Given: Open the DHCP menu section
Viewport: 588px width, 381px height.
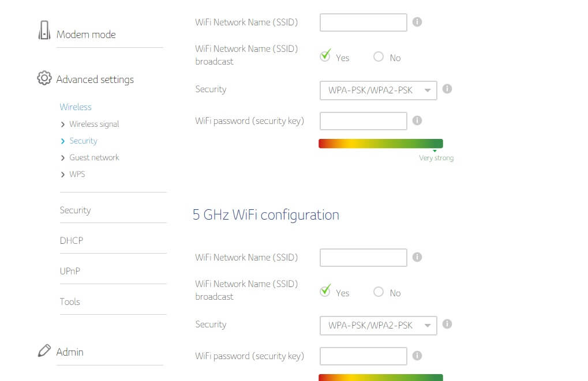Looking at the screenshot, I should coord(72,240).
